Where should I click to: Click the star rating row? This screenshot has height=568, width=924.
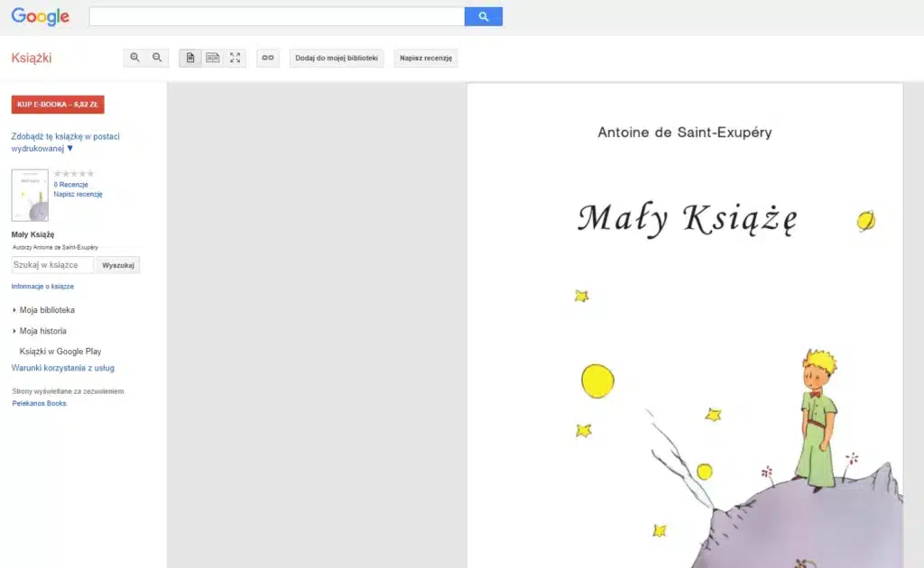pos(74,174)
